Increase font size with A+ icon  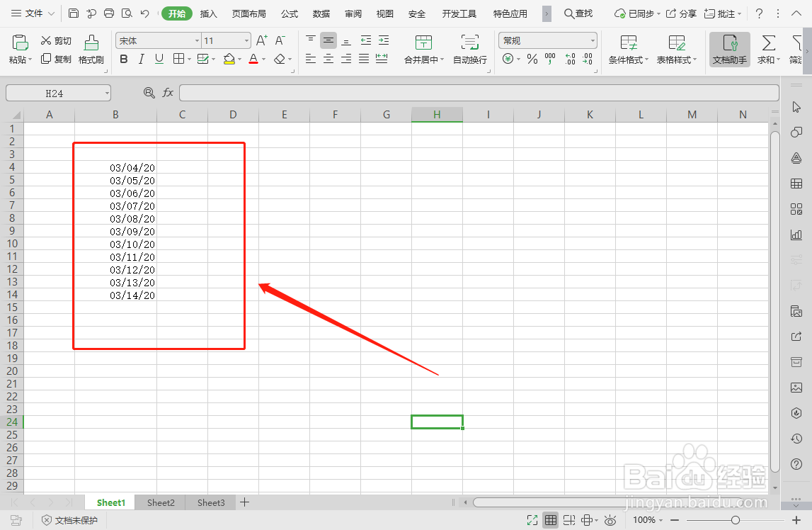262,40
